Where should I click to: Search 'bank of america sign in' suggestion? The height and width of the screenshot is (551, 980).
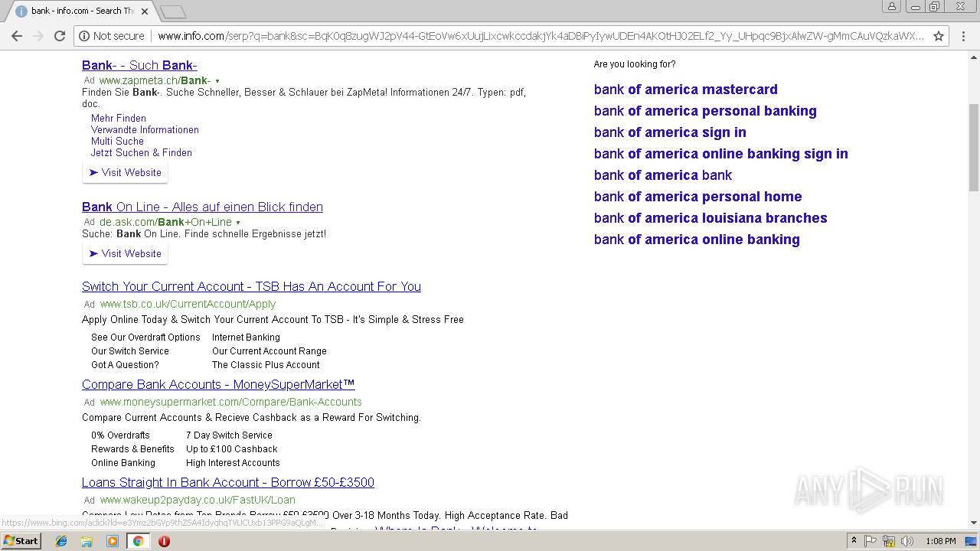670,132
